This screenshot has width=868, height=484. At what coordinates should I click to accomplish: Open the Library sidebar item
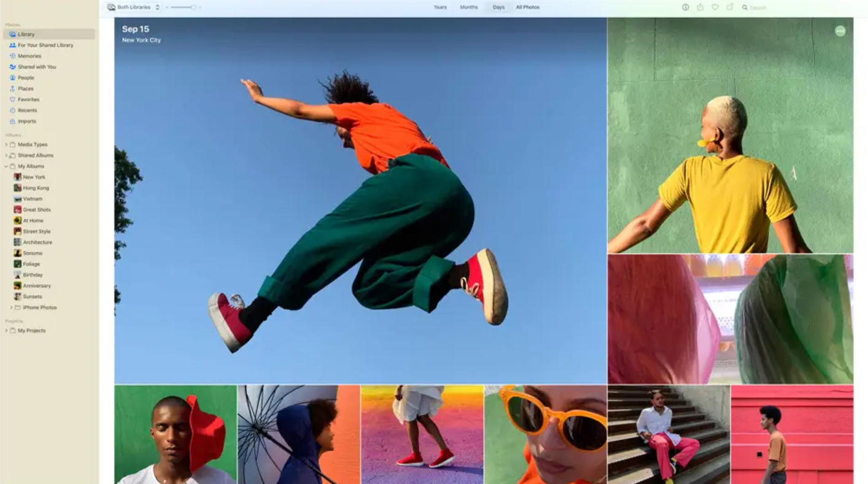click(48, 34)
